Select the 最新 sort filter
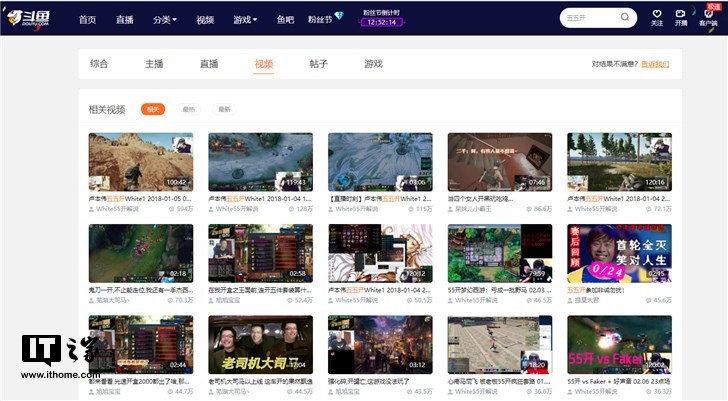Viewport: 728px width, 401px height. pyautogui.click(x=224, y=109)
